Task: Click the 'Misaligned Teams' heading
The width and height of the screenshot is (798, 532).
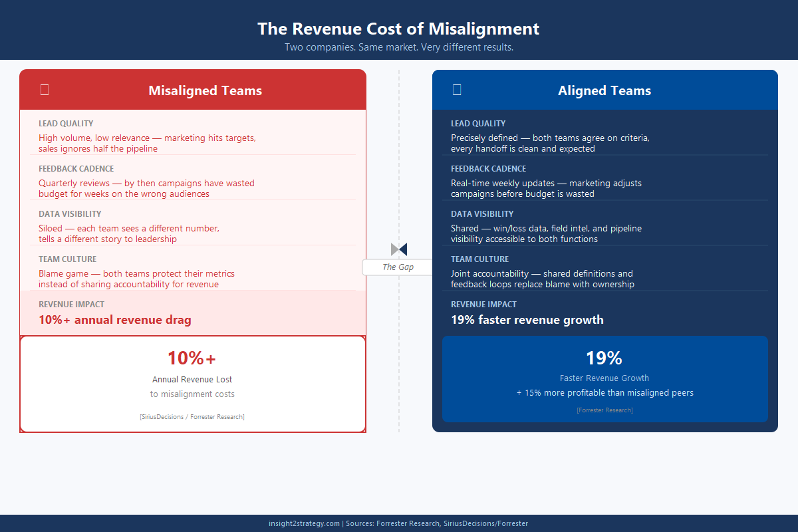Action: 205,90
